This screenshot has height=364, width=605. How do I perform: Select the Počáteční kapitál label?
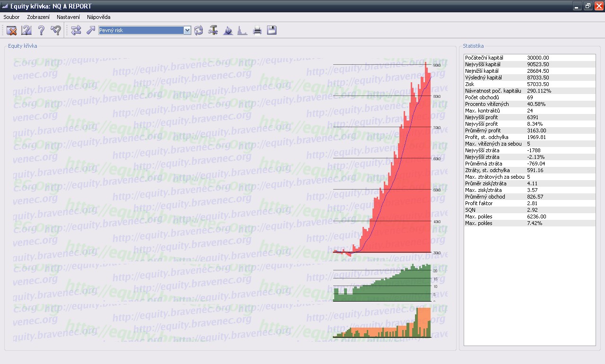484,58
